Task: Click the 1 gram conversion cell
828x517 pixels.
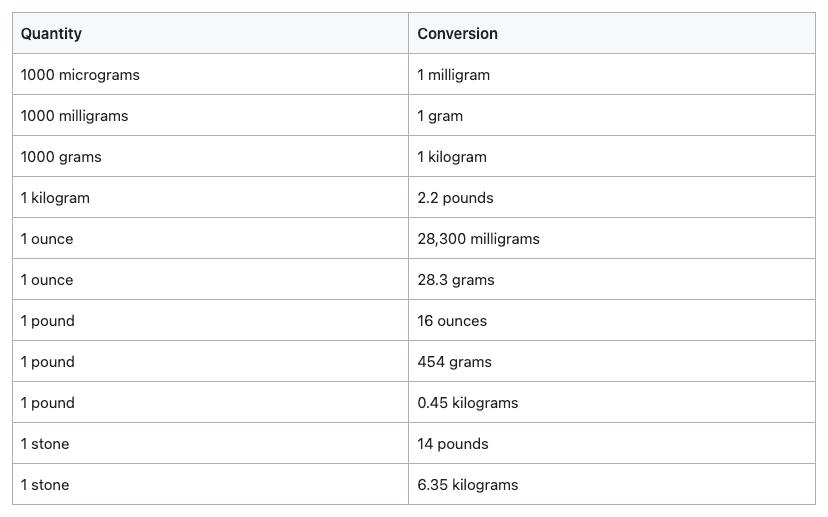Action: click(x=611, y=115)
